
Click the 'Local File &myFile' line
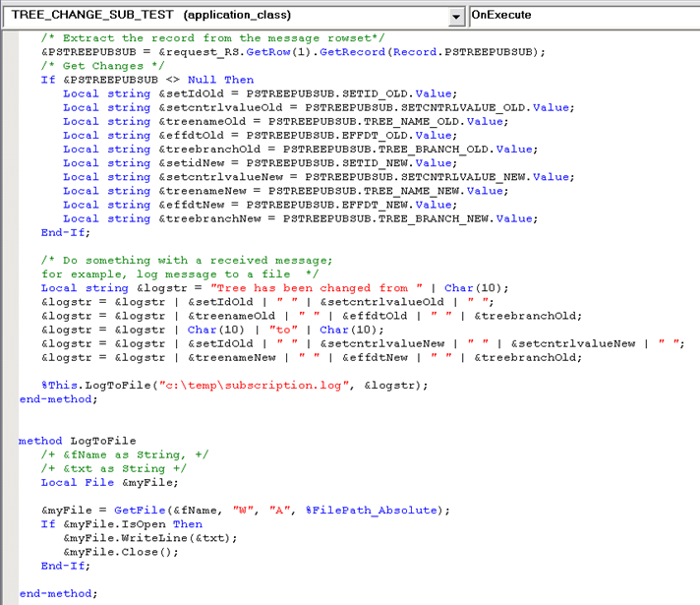(x=109, y=482)
